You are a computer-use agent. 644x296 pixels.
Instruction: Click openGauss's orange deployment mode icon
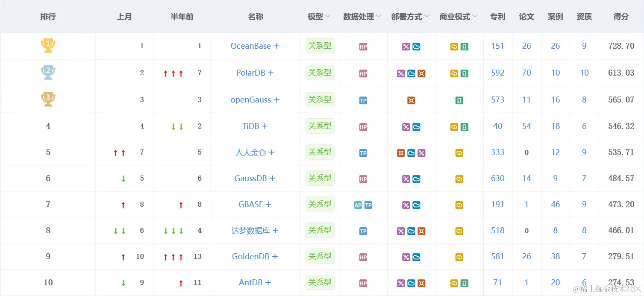411,101
